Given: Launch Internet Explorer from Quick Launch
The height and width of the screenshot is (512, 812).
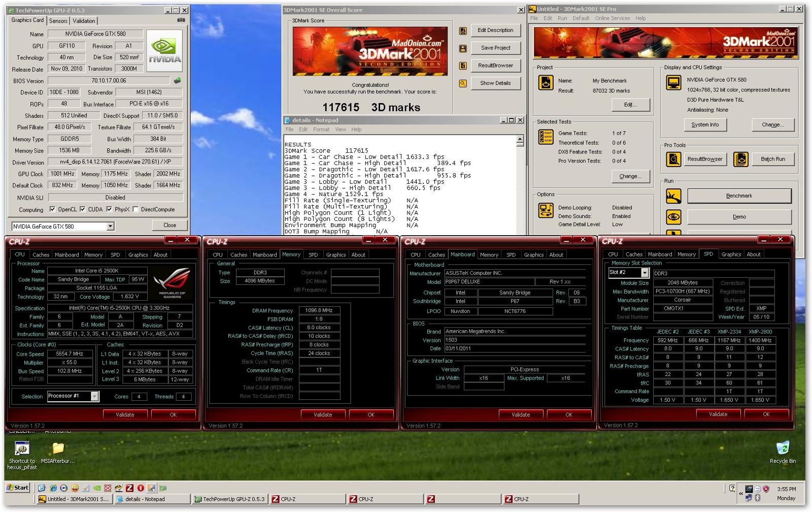Looking at the screenshot, I should pos(53,488).
